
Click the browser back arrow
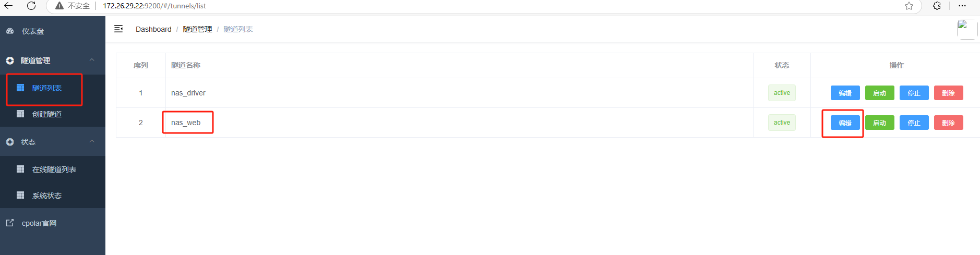point(8,6)
